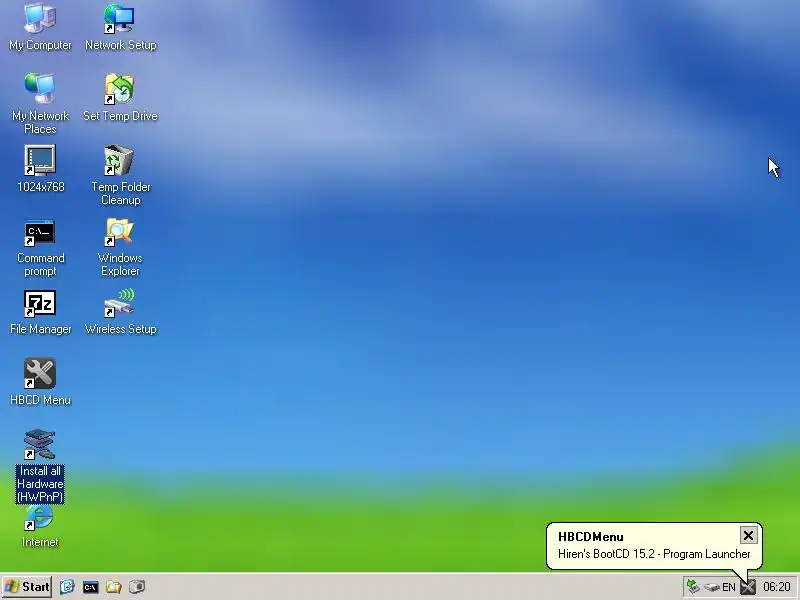Close the HBCDMenu balloon notification
The height and width of the screenshot is (600, 800).
point(748,536)
